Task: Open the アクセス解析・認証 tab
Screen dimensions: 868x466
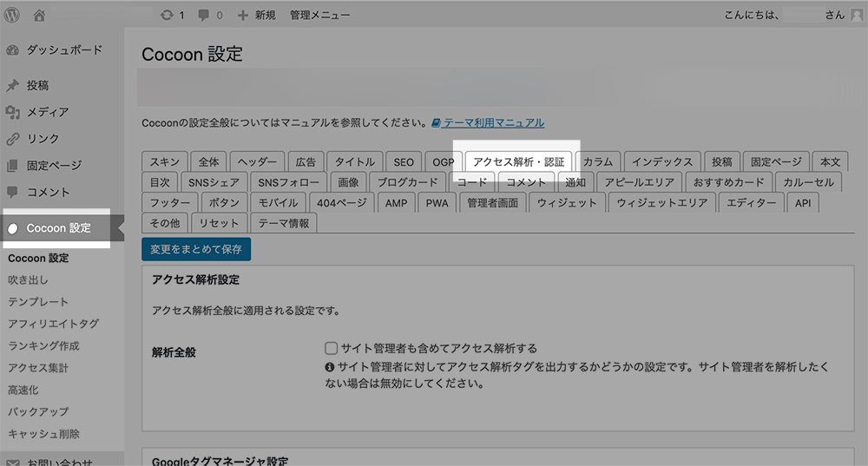Action: point(519,161)
